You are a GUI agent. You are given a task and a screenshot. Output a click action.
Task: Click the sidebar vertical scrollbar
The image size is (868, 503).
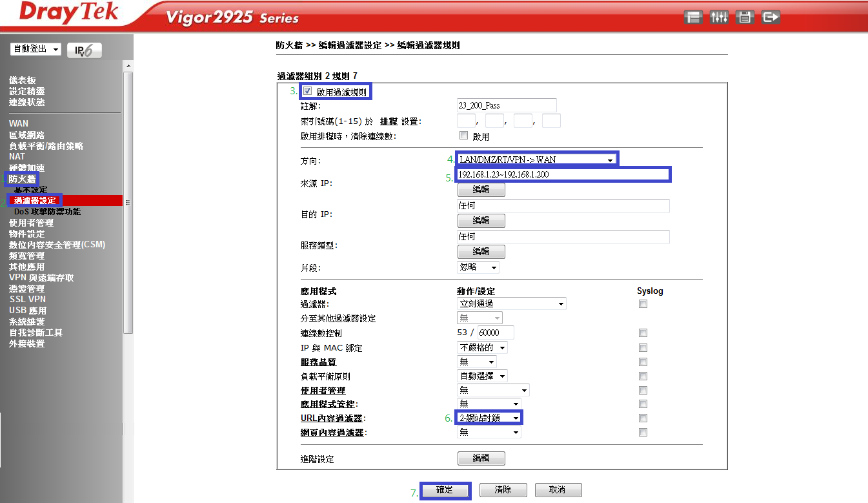pos(128,202)
